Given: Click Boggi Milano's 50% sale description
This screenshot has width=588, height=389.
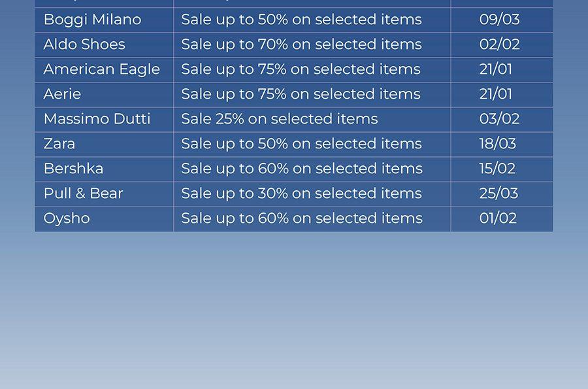Looking at the screenshot, I should [301, 20].
